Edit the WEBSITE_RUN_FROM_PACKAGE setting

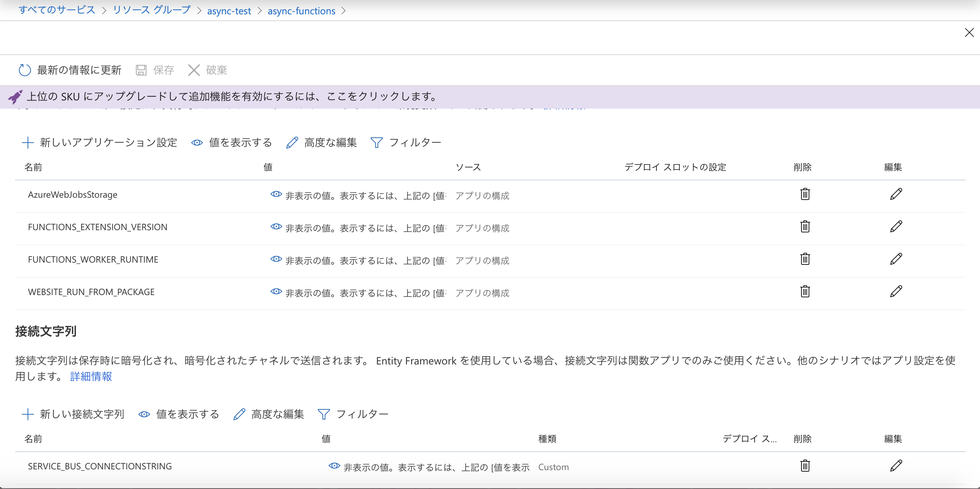(896, 292)
